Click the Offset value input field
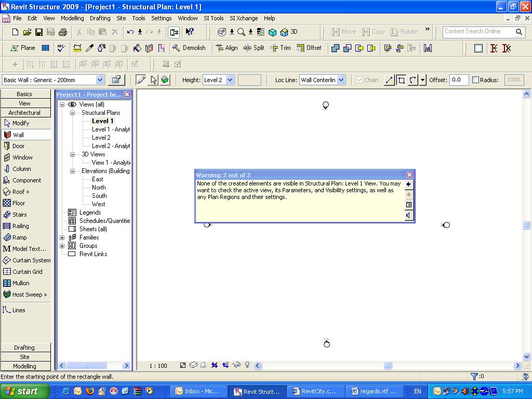The image size is (532, 399). click(458, 80)
